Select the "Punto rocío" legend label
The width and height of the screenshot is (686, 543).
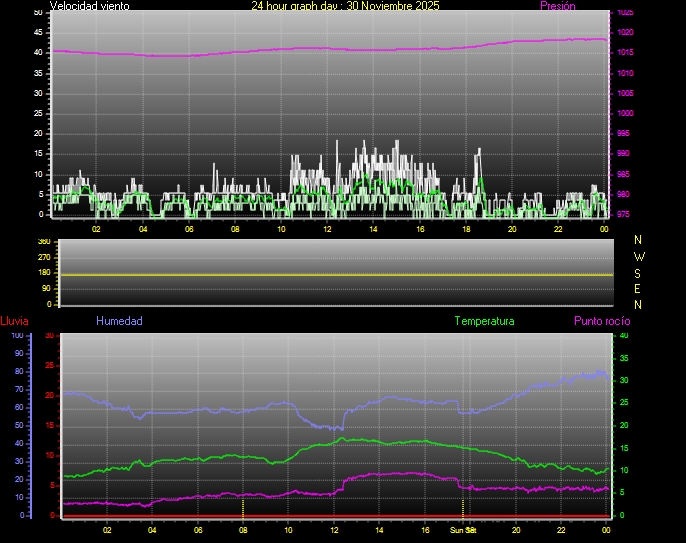pyautogui.click(x=601, y=321)
